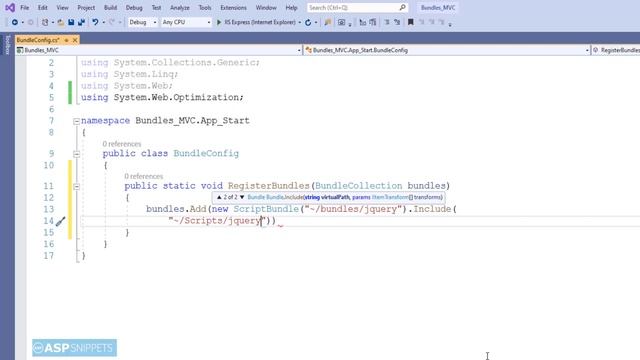Open the Debug menu
640x360 pixels.
click(134, 8)
